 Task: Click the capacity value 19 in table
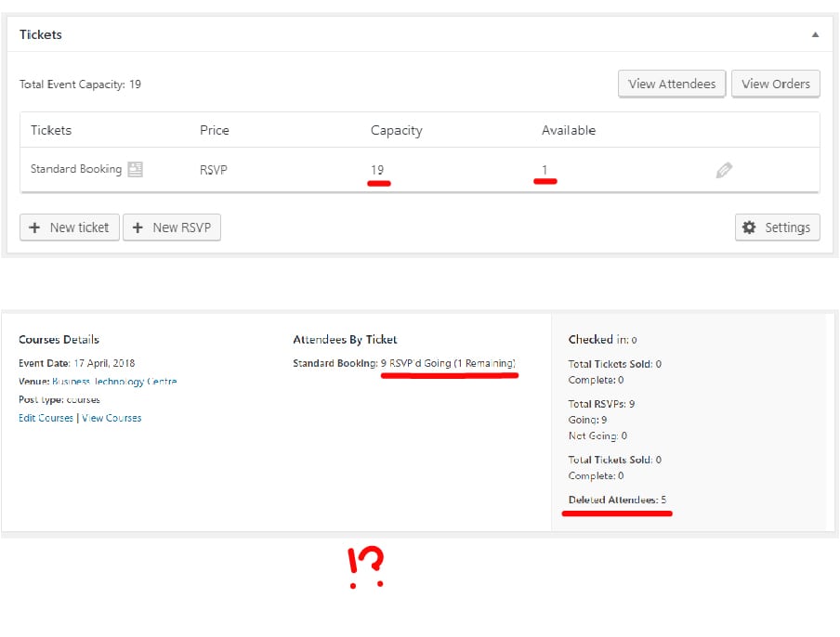pyautogui.click(x=377, y=170)
